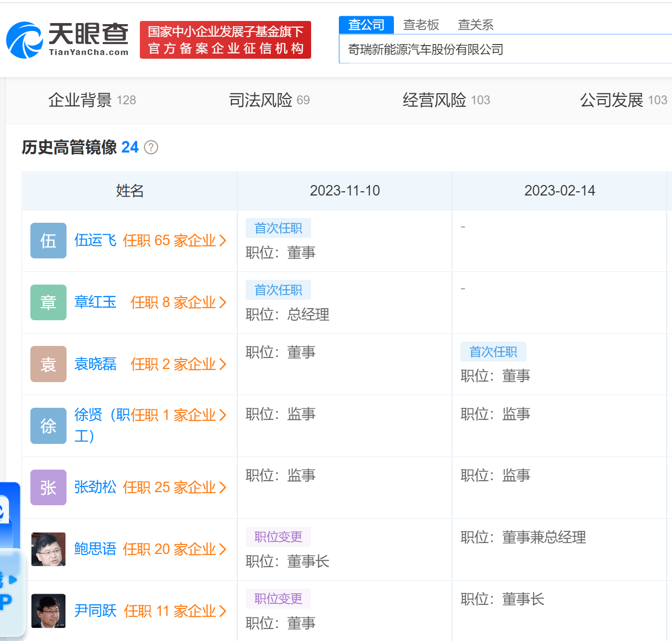Click the TianYanCha logo
672x641 pixels.
pos(67,40)
